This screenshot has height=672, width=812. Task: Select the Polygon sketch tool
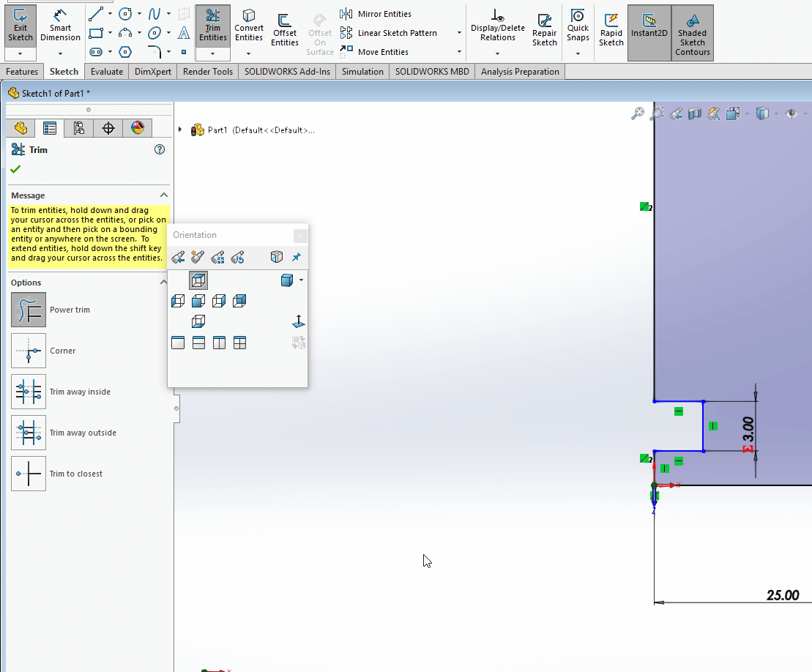pos(125,52)
